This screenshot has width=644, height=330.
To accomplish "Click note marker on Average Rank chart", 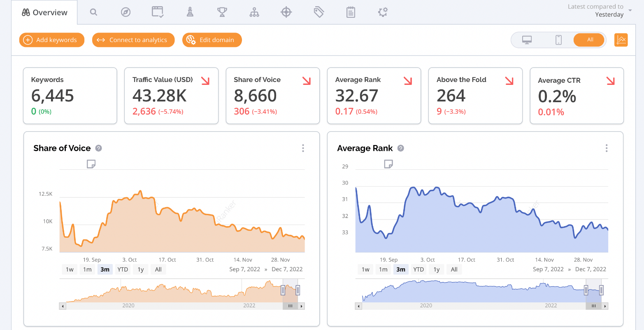I will pyautogui.click(x=388, y=164).
